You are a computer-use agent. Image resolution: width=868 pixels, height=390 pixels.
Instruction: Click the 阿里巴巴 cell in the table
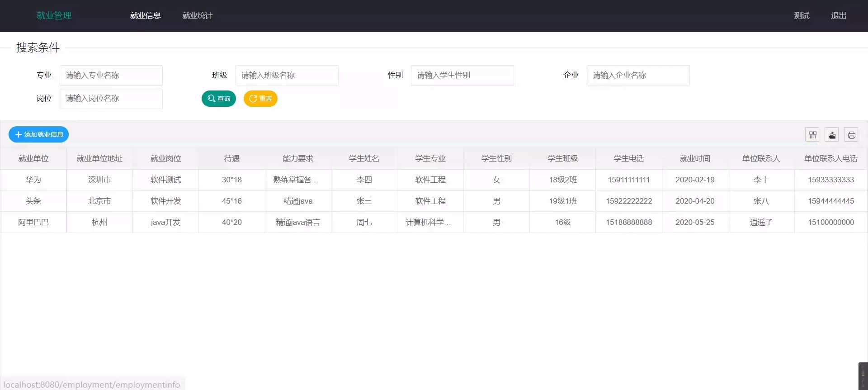point(33,222)
